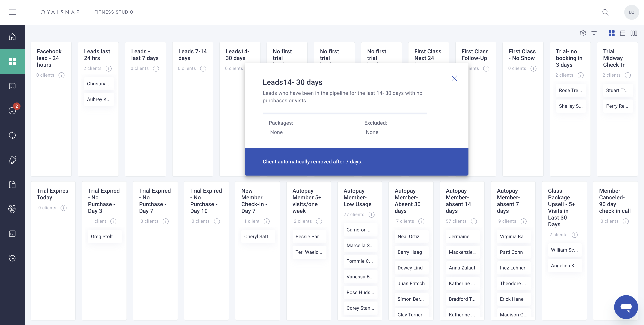Switch to table list view

(x=623, y=33)
